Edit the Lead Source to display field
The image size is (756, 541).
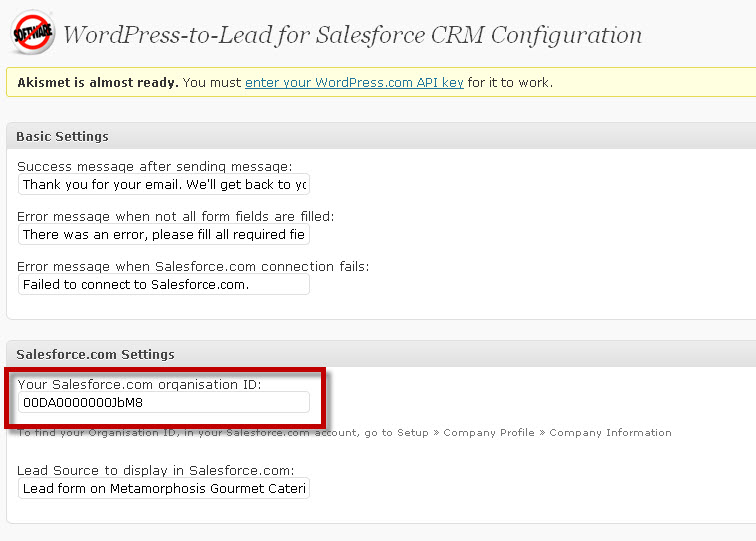163,488
